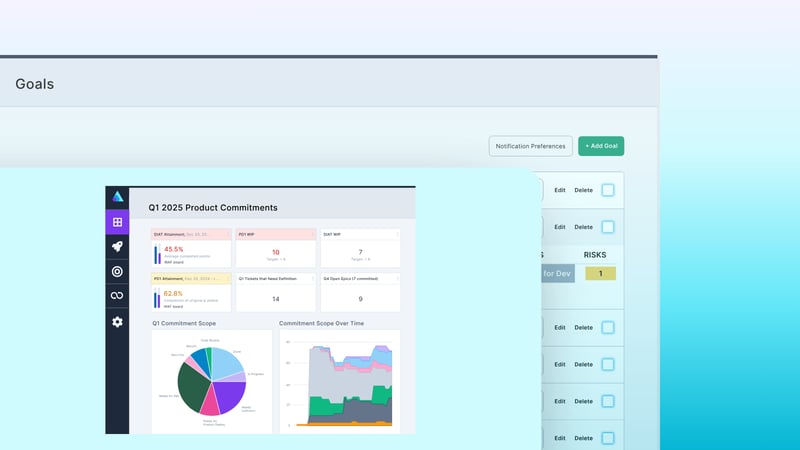Viewport: 800px width, 450px height.
Task: Click Delete in the second goal row
Action: pyautogui.click(x=583, y=227)
